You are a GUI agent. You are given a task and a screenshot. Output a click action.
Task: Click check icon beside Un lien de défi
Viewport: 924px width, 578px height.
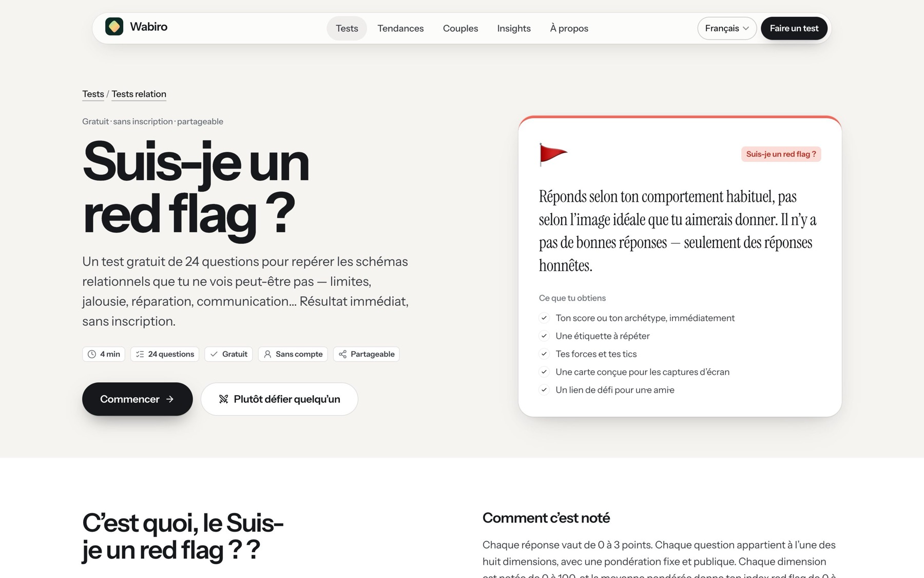tap(544, 390)
